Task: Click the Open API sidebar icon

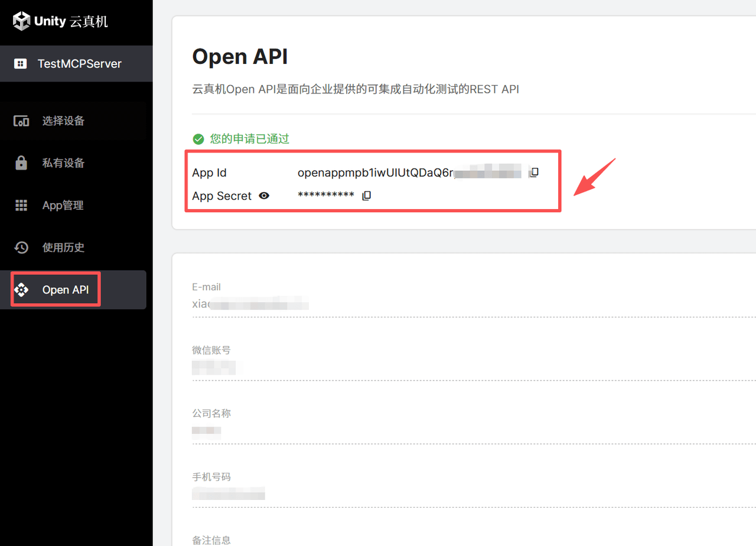Action: [21, 290]
